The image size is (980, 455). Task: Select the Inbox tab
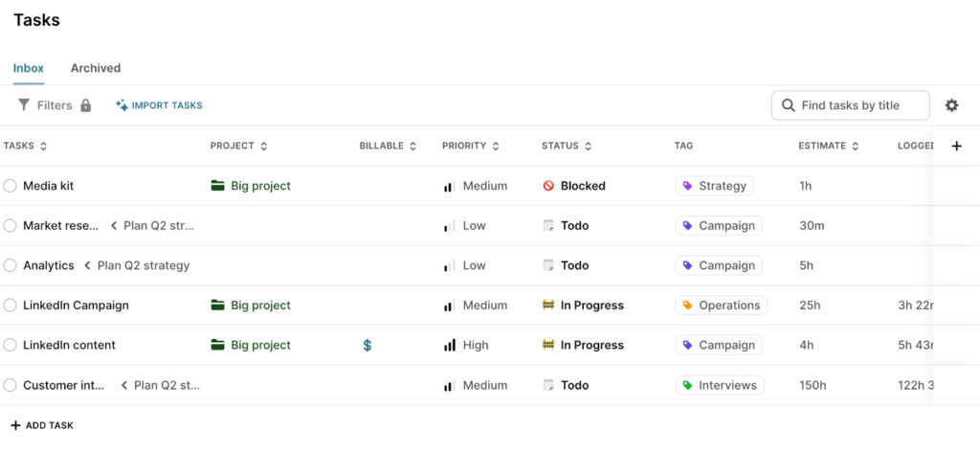29,68
